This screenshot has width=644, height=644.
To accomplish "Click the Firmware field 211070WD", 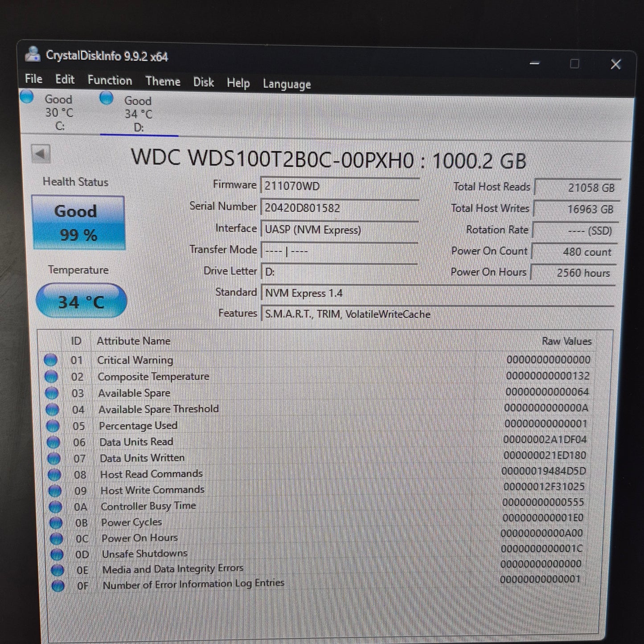I will (x=340, y=186).
